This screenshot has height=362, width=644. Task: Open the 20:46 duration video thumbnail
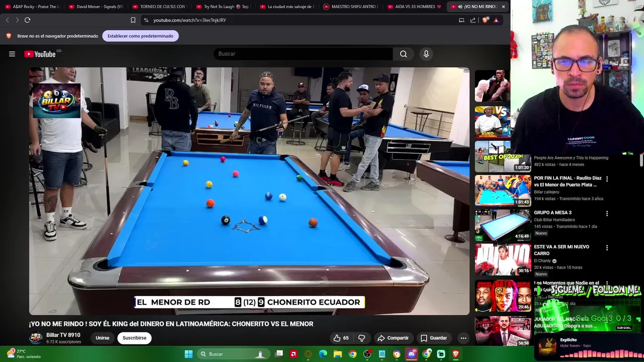click(503, 296)
